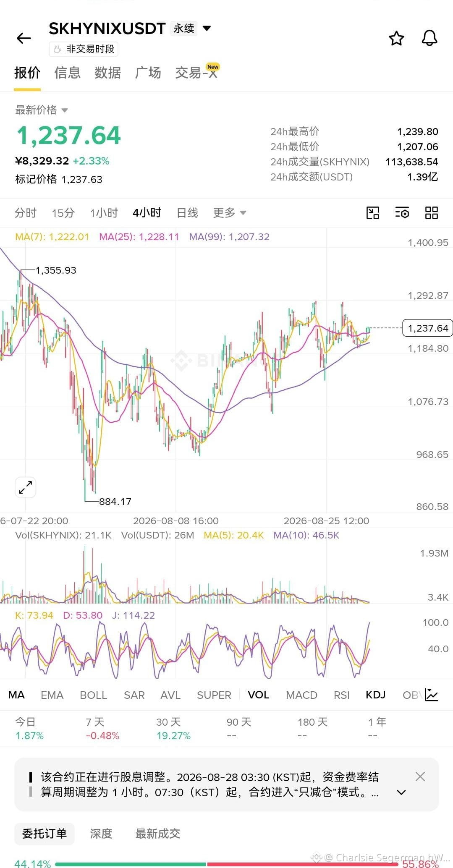
Task: Open chart settings icon
Action: [402, 213]
